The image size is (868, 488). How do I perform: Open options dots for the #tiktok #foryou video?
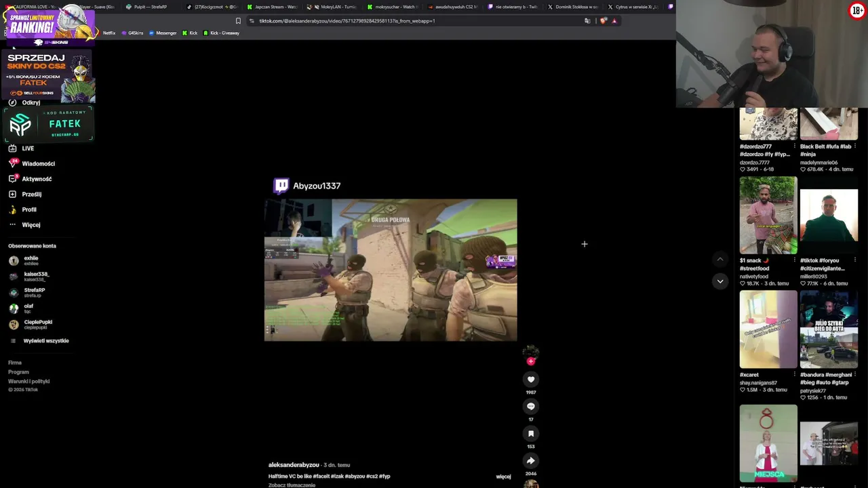855,260
